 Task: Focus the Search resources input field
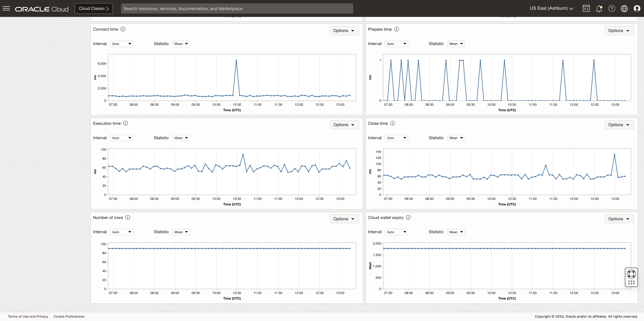[x=237, y=9]
